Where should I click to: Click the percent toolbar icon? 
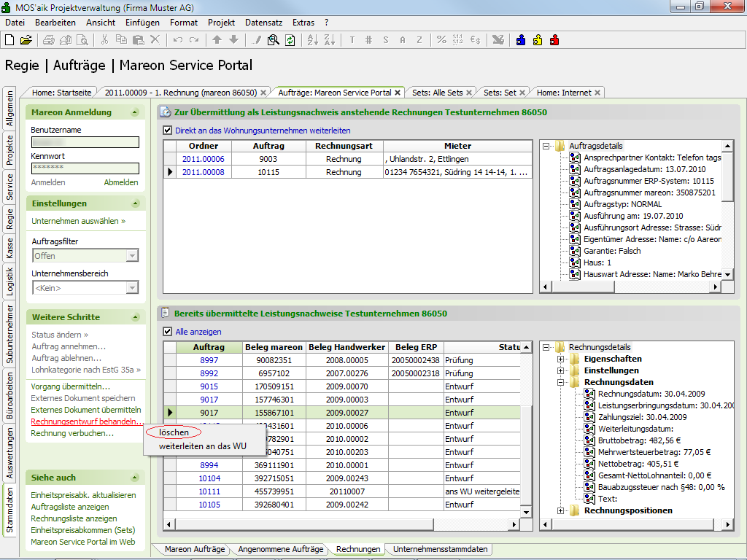(441, 40)
